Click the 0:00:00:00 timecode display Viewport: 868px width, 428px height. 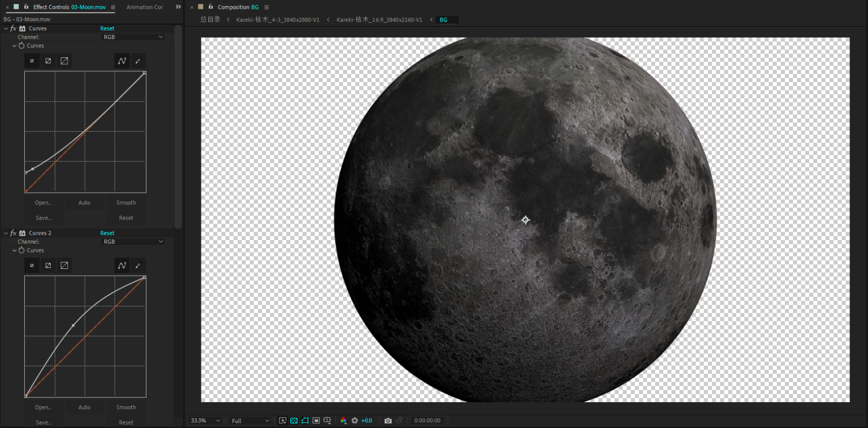pos(427,421)
